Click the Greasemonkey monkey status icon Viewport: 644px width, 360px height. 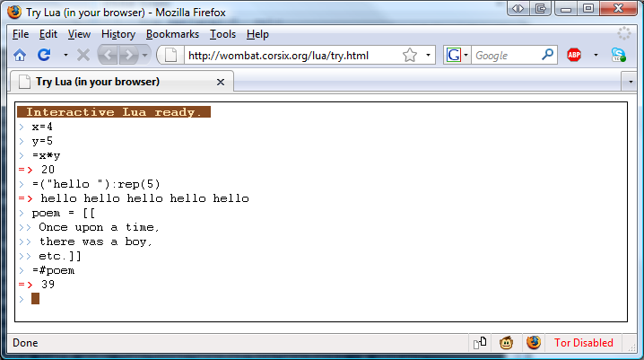pos(506,342)
